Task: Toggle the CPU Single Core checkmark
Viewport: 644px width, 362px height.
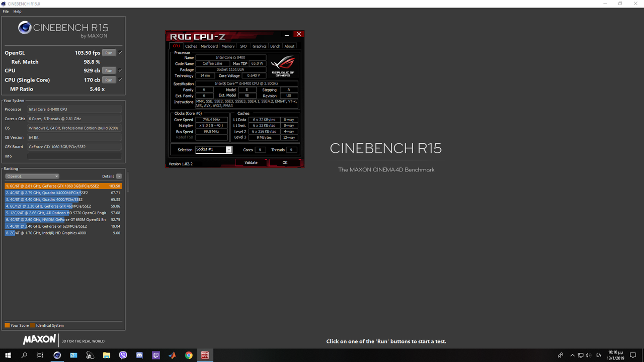Action: click(x=120, y=79)
